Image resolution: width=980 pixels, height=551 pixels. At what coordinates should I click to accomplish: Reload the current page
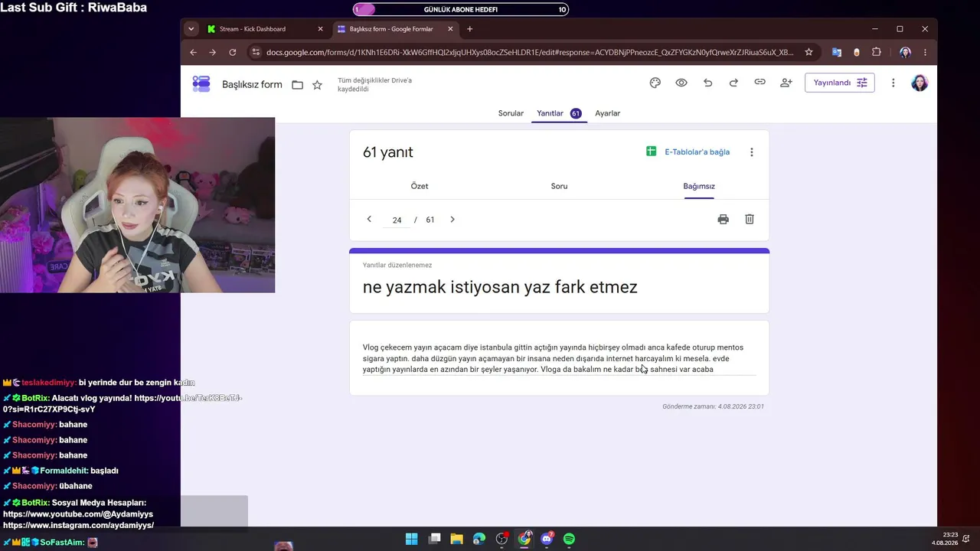233,52
